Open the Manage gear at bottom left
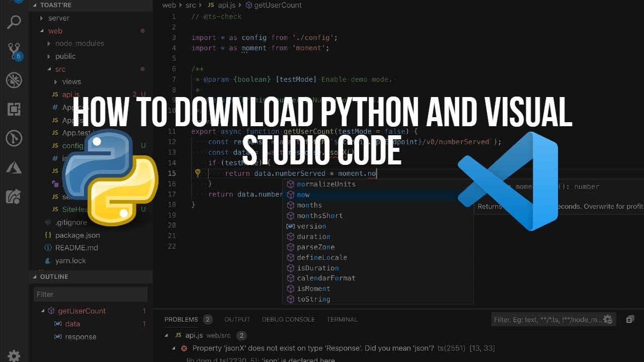Screen dimensions: 644x362 click(14, 355)
